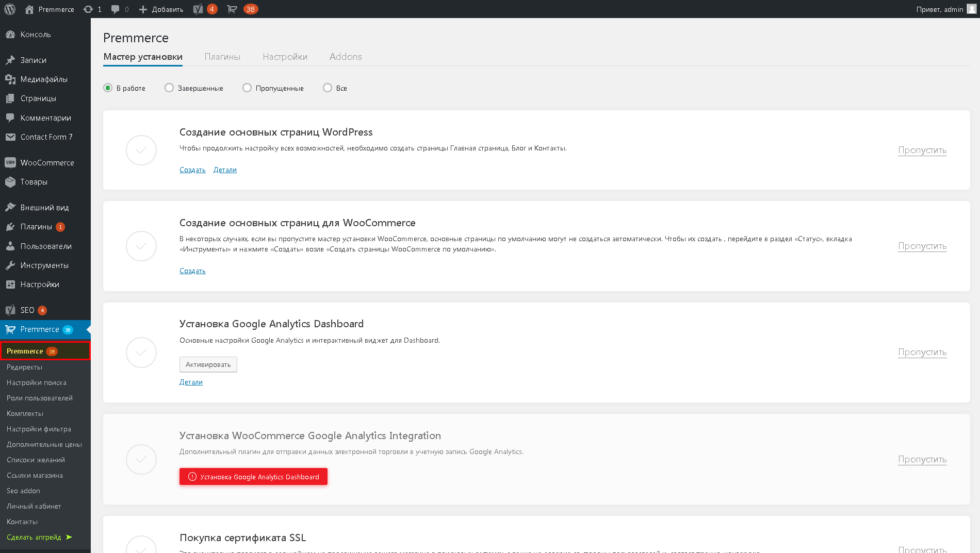The height and width of the screenshot is (553, 980).
Task: Switch to the top Настройки tab
Action: coord(285,57)
